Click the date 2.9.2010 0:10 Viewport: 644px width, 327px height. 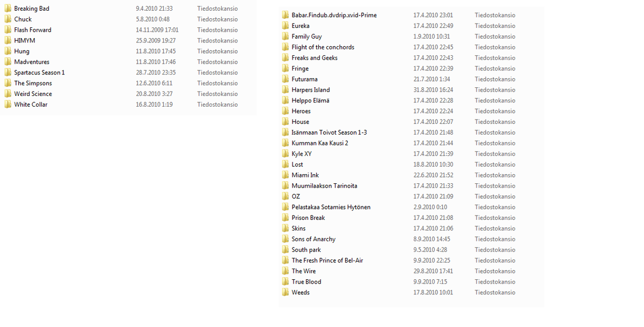[x=430, y=207]
